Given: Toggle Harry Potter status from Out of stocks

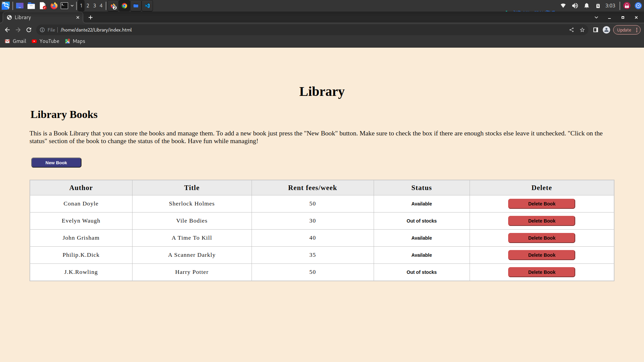Looking at the screenshot, I should [422, 272].
